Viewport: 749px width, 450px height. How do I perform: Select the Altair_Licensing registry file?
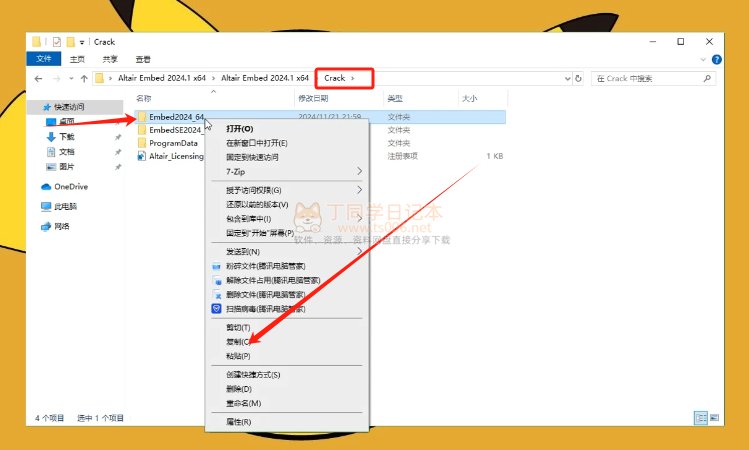click(x=176, y=156)
